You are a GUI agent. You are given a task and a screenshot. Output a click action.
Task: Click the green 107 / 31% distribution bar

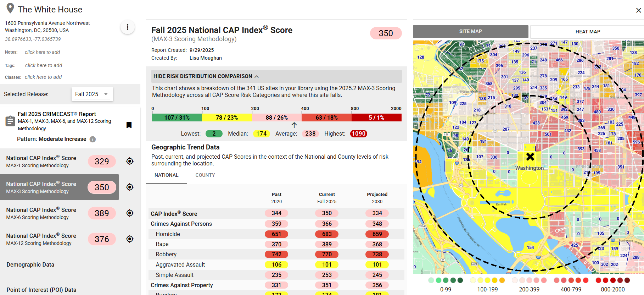(x=177, y=118)
